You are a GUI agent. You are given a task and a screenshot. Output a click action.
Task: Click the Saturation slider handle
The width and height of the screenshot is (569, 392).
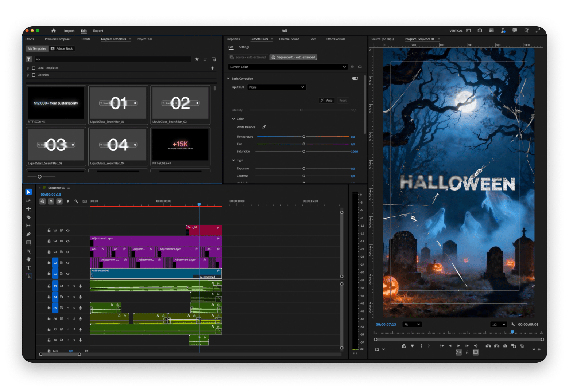pos(303,151)
